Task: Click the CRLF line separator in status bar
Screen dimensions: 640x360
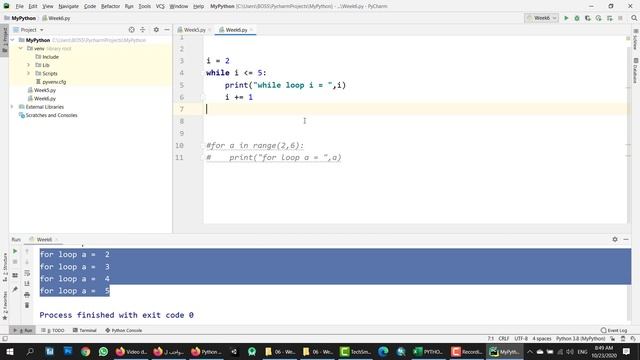Action: tap(504, 338)
